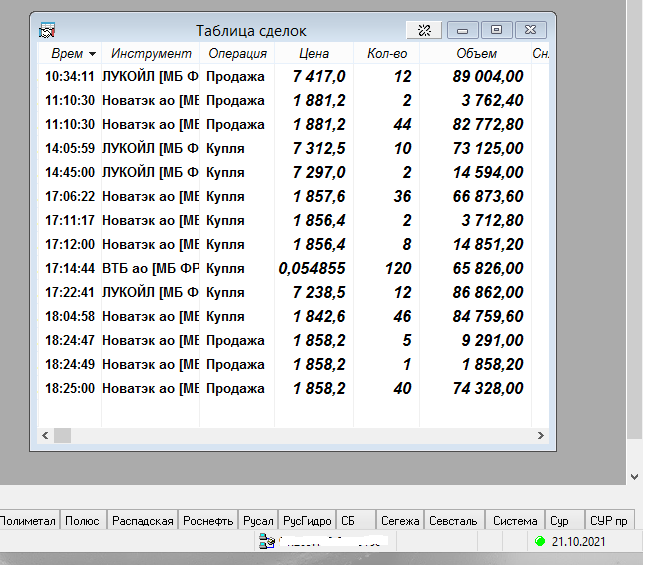Select the 17:11:17 time cell

(x=70, y=220)
